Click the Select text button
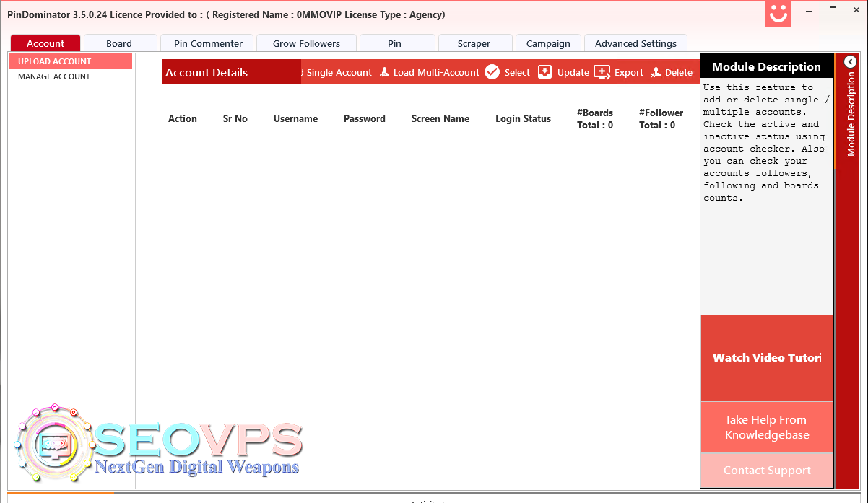868x503 pixels. click(517, 72)
